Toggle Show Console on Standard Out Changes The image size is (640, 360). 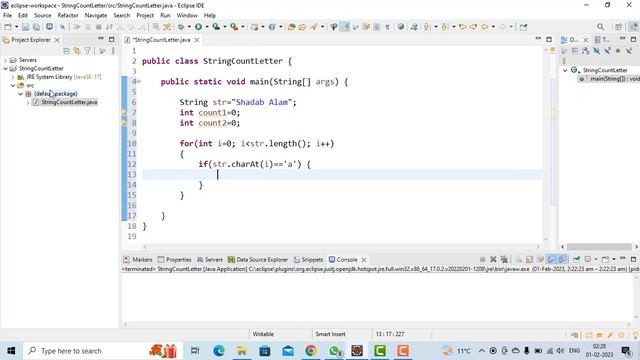pos(551,260)
